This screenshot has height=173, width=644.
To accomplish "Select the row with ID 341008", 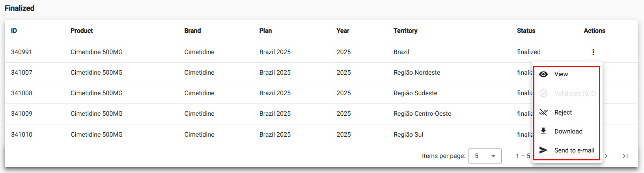I will pos(22,93).
